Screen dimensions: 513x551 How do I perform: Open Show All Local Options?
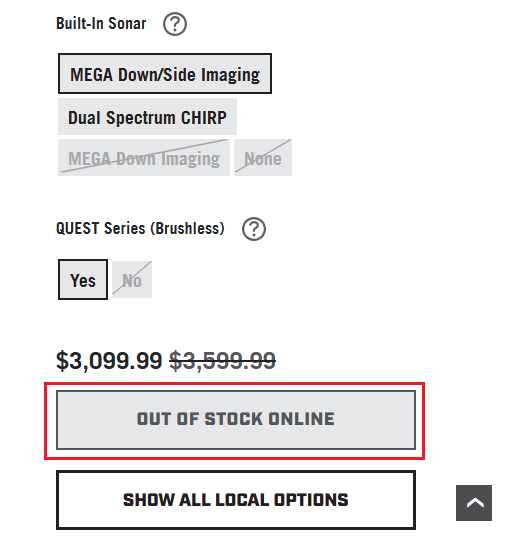click(236, 500)
